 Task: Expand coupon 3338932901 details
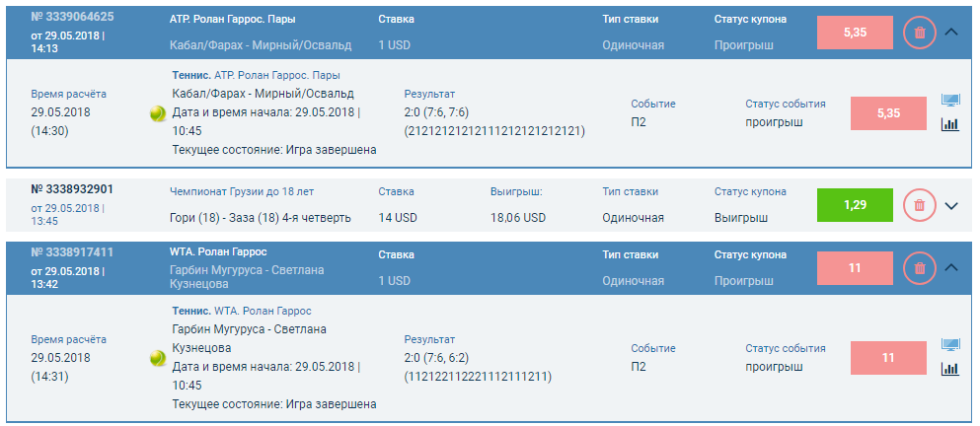pyautogui.click(x=950, y=205)
